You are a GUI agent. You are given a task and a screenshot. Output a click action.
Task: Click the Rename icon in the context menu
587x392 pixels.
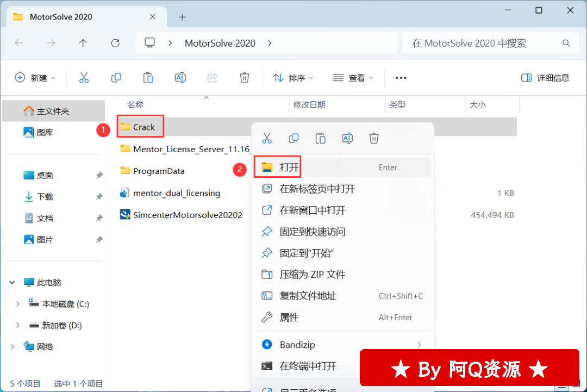point(347,139)
